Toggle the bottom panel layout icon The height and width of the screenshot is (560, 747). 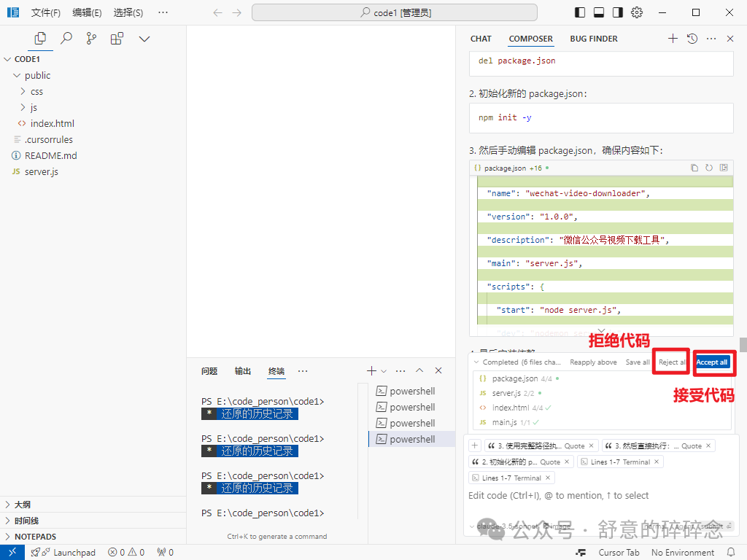(599, 12)
